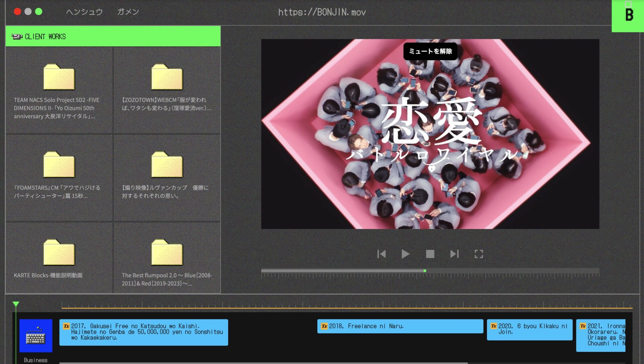Open the ガメン menu

pyautogui.click(x=128, y=12)
